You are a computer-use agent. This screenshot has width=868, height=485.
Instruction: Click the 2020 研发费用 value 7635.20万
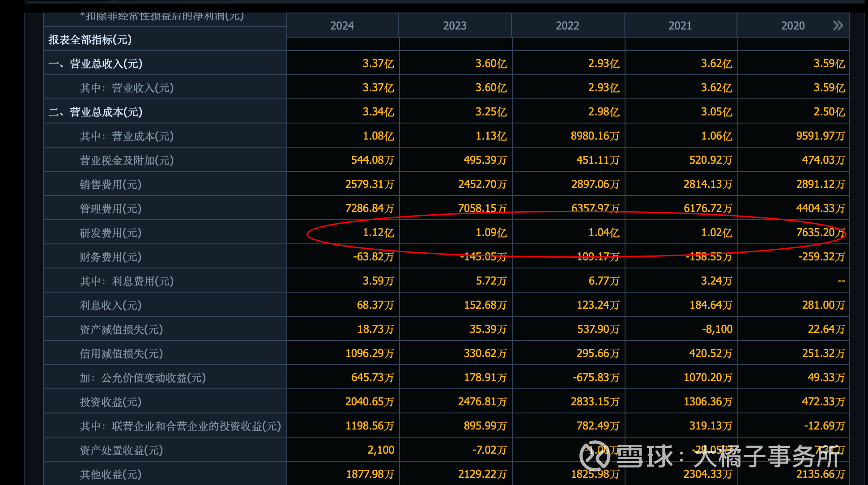tap(820, 233)
